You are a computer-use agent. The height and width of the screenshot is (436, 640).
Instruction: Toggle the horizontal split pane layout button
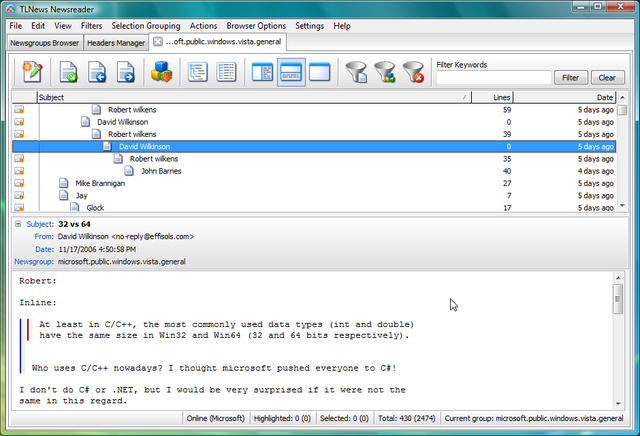pyautogui.click(x=291, y=71)
